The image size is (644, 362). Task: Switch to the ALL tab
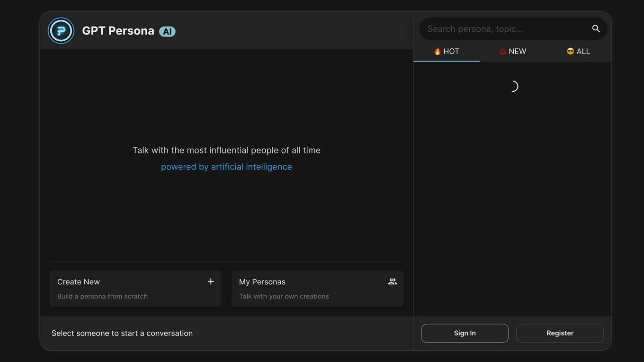click(579, 51)
